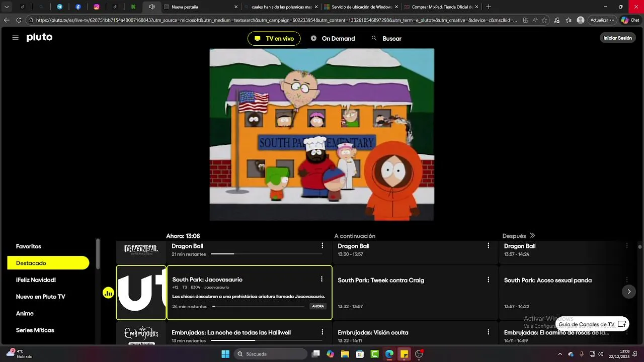Open the Instagram pinned tab
The width and height of the screenshot is (644, 362).
tap(97, 7)
